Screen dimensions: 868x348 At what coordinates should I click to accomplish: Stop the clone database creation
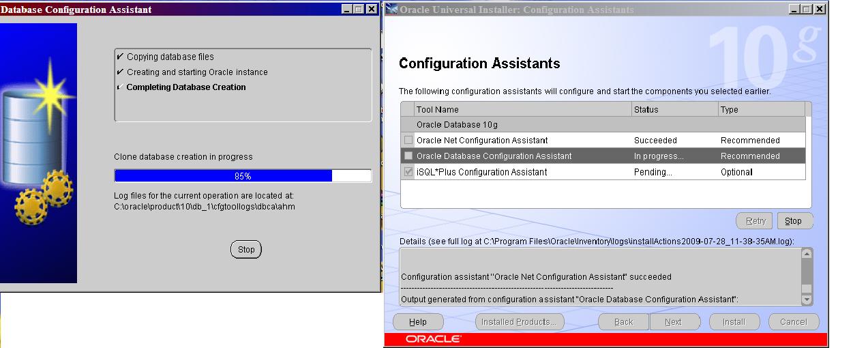pyautogui.click(x=246, y=250)
